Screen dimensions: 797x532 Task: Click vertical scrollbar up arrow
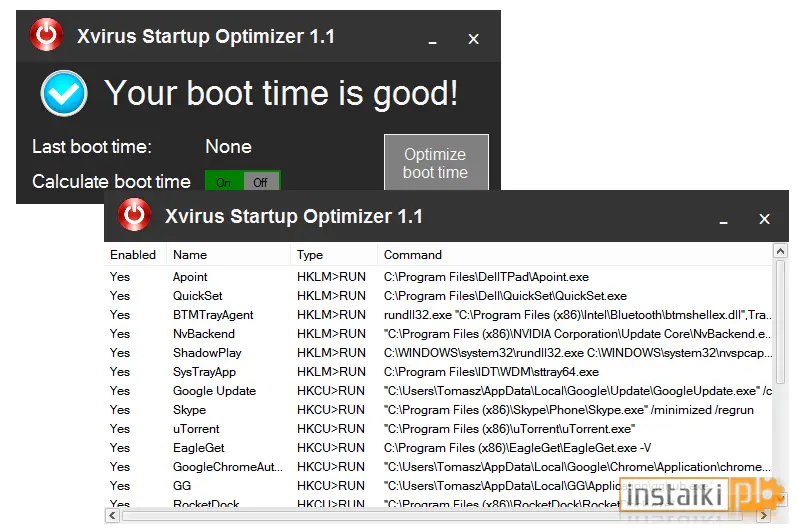point(780,251)
